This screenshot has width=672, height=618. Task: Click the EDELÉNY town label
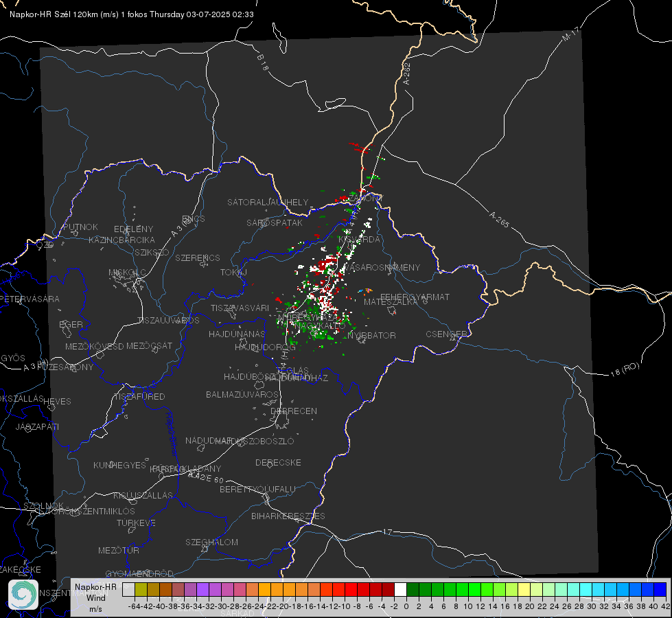[133, 229]
